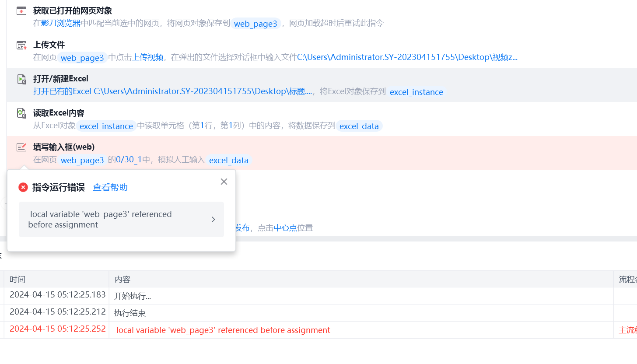Click the timestamp 05:12:25.212 cell
Screen dimensions: 637x364
(x=58, y=311)
